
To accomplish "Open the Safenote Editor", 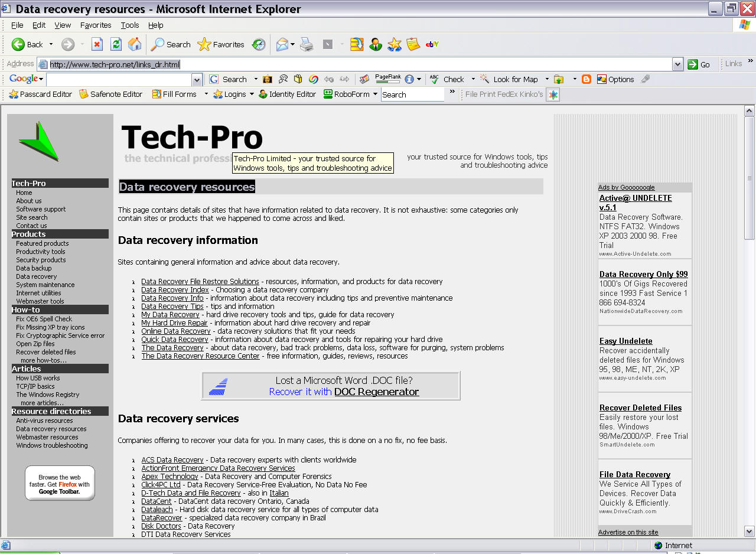I will (x=111, y=94).
